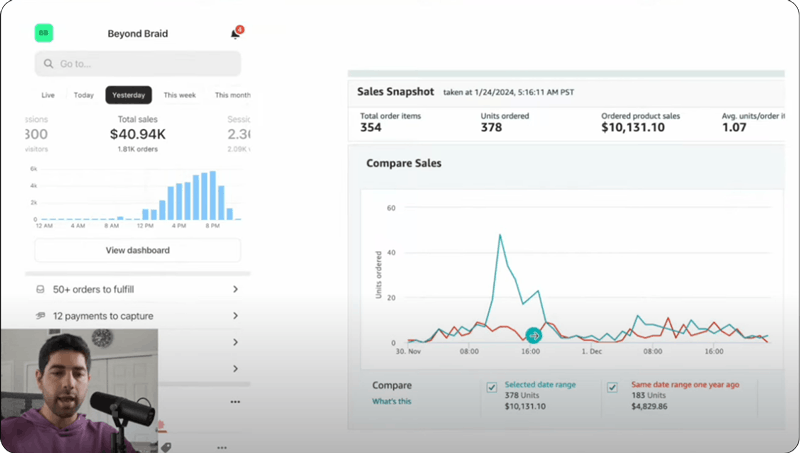800x453 pixels.
Task: Click the View dashboard button
Action: (x=137, y=250)
